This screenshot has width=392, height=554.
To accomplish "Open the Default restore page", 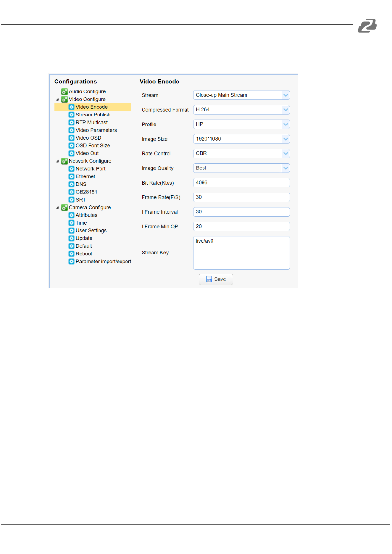I will 84,246.
